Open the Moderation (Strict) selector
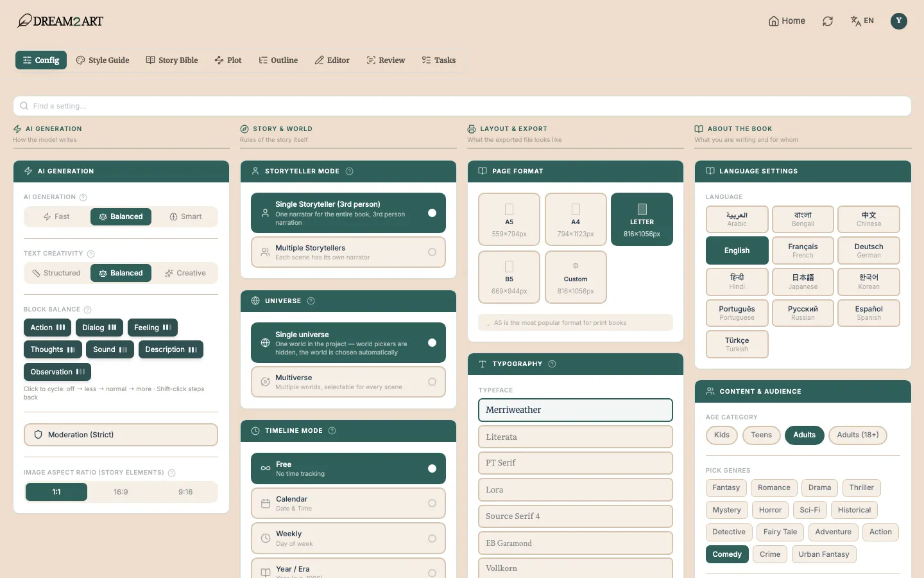Screen dimensions: 924x578 tap(121, 435)
